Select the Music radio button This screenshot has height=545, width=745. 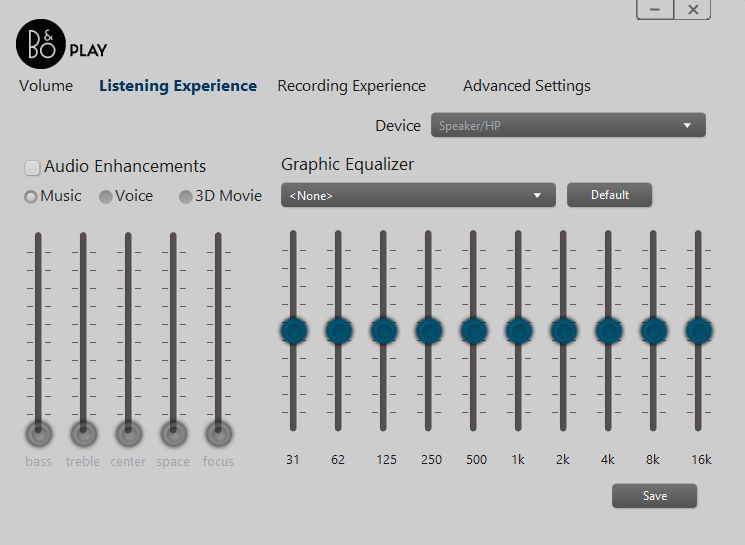tap(31, 197)
